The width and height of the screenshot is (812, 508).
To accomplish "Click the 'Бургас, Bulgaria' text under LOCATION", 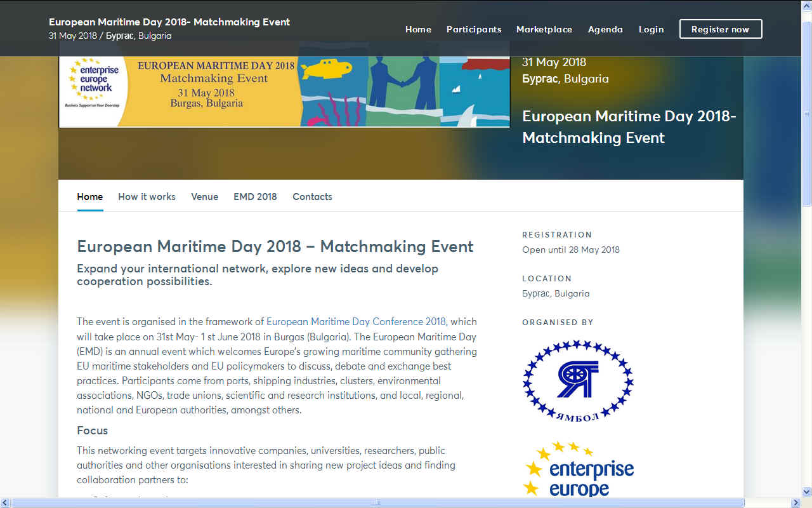I will 556,293.
